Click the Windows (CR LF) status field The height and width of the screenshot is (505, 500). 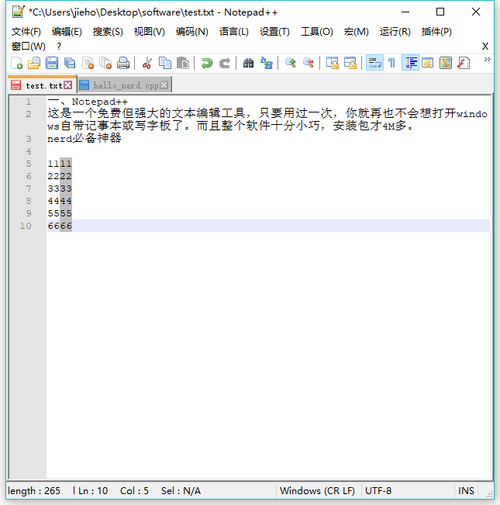[x=317, y=491]
